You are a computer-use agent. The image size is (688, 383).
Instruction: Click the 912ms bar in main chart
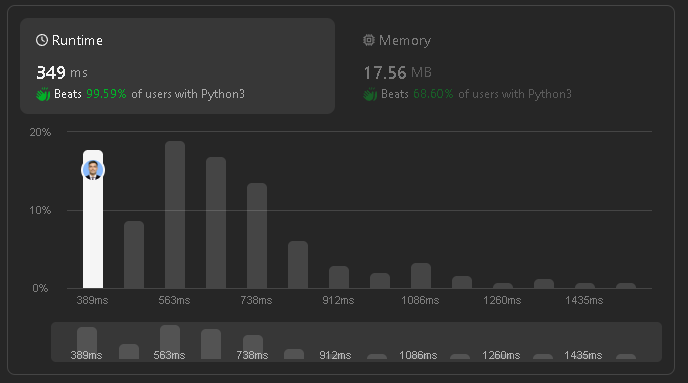(339, 277)
